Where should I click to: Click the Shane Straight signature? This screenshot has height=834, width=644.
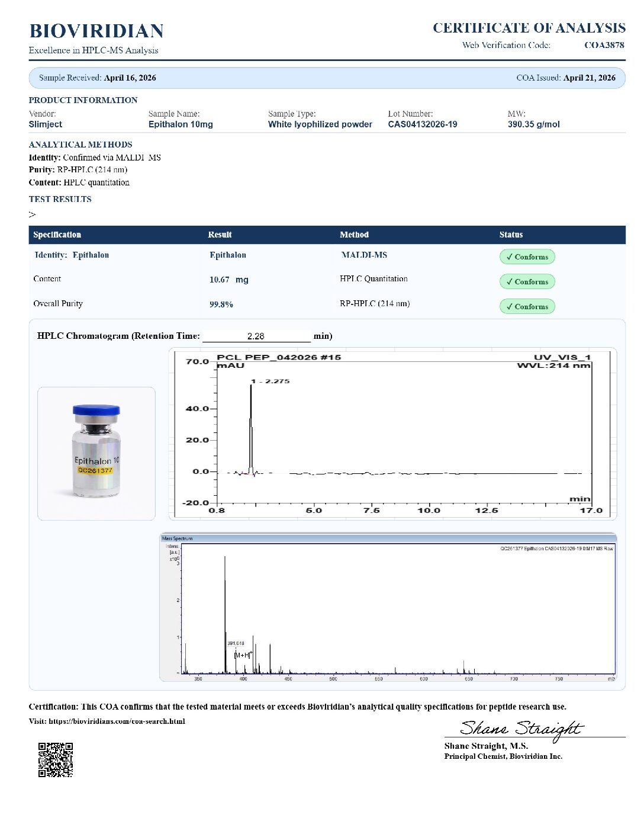pyautogui.click(x=521, y=729)
